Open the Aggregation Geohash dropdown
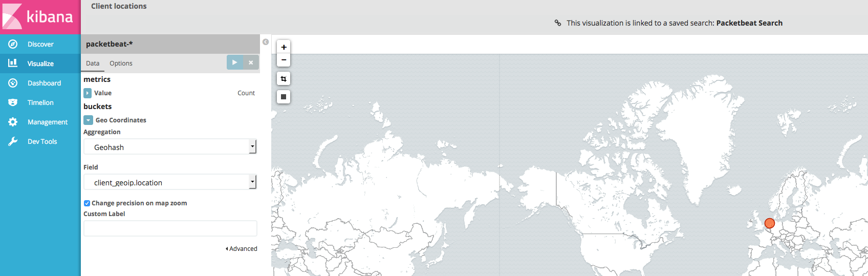 pyautogui.click(x=170, y=147)
